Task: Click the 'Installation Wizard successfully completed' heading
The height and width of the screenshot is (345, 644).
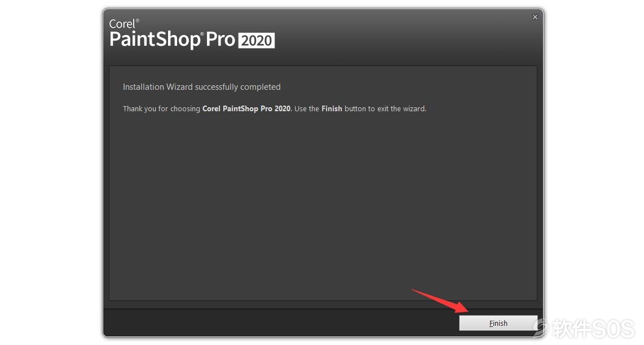Action: pyautogui.click(x=202, y=87)
